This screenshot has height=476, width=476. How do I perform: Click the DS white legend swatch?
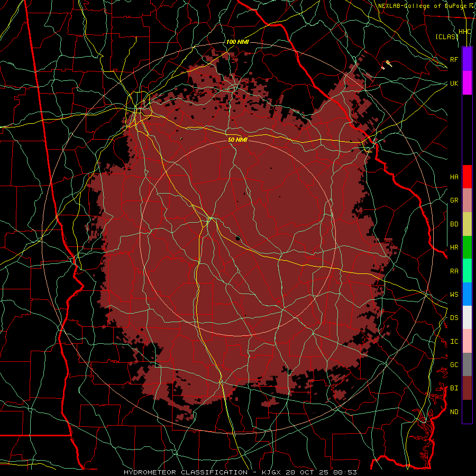pyautogui.click(x=467, y=317)
